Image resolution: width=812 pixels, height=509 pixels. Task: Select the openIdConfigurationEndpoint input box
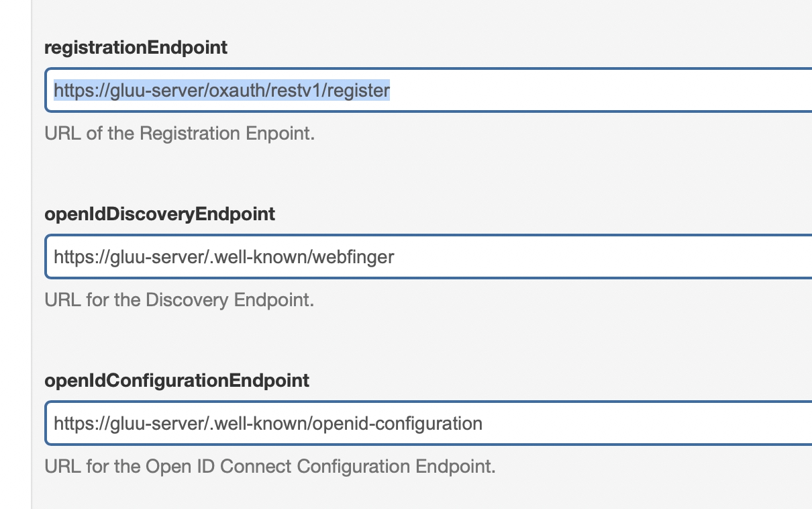429,423
